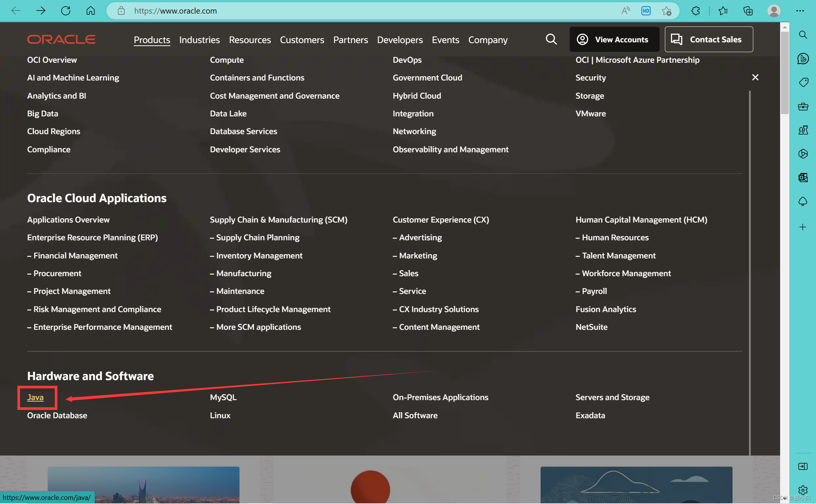Select AI and Machine Learning link

[x=73, y=77]
